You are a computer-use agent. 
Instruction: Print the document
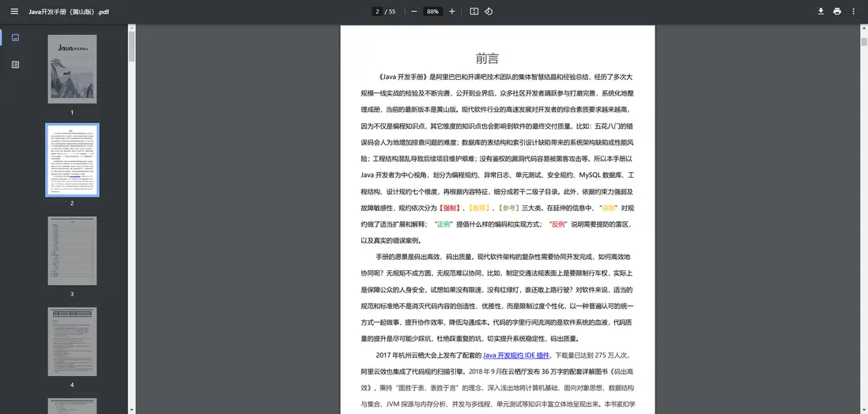(x=837, y=11)
